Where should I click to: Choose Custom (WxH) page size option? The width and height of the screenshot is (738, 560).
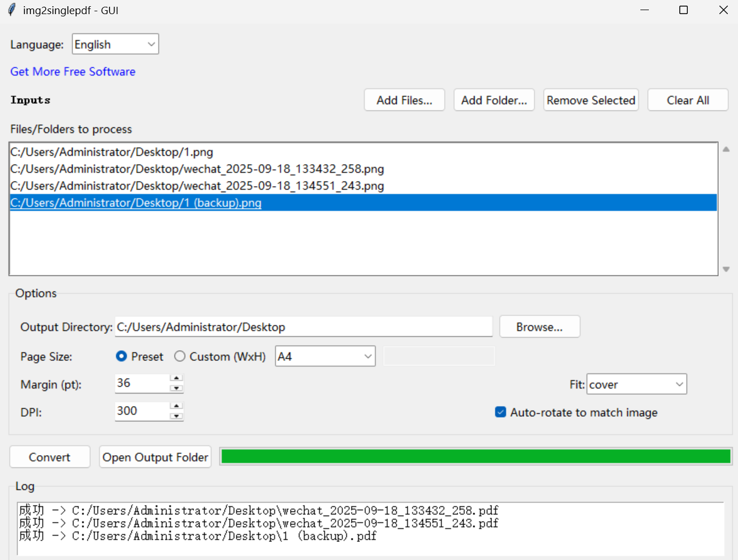pos(180,356)
